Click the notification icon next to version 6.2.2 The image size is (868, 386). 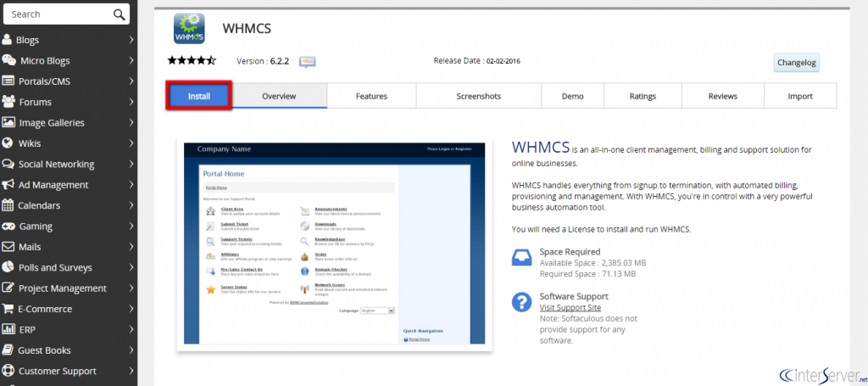(307, 61)
